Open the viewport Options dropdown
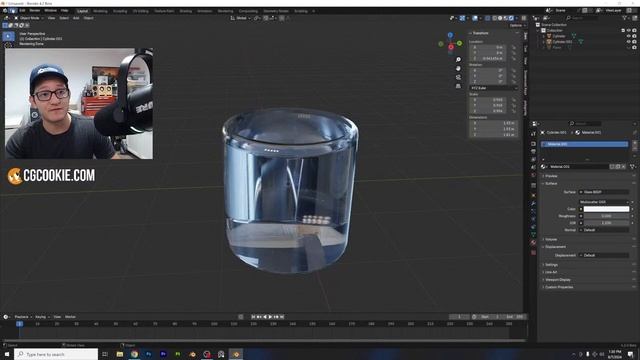 click(517, 25)
